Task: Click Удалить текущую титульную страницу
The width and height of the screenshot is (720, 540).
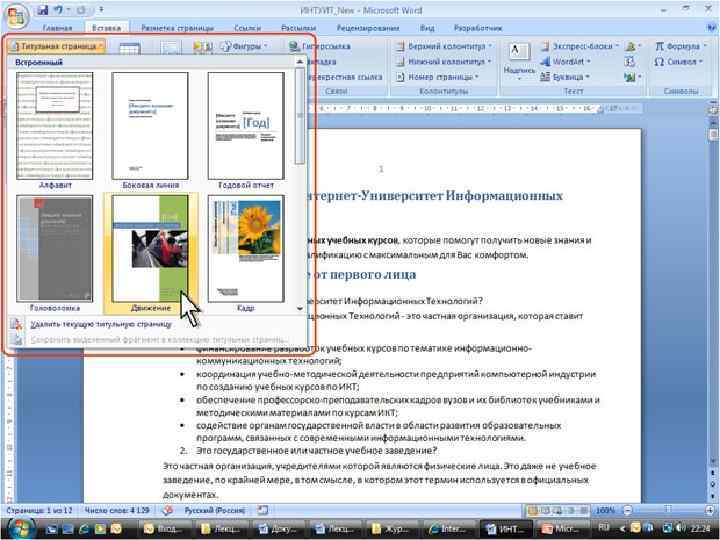Action: click(101, 324)
